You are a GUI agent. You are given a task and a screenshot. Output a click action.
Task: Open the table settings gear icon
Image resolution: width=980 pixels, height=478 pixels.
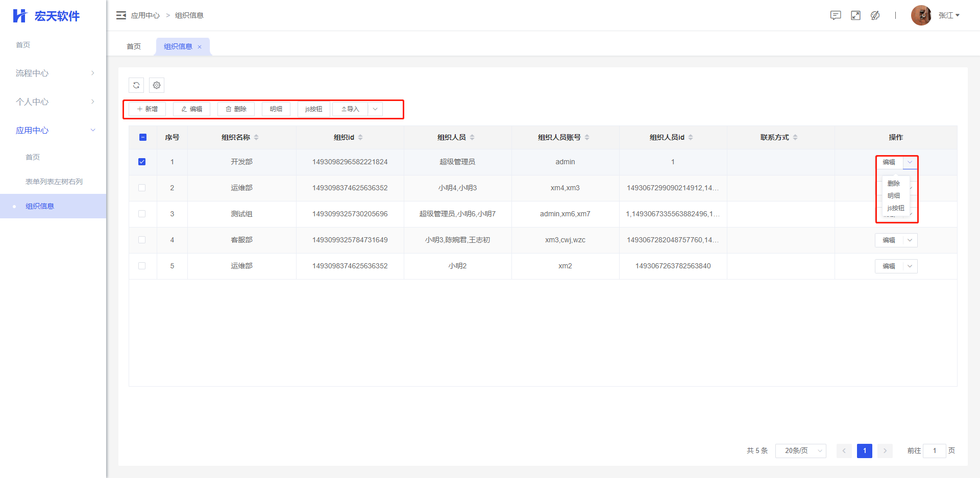(157, 85)
